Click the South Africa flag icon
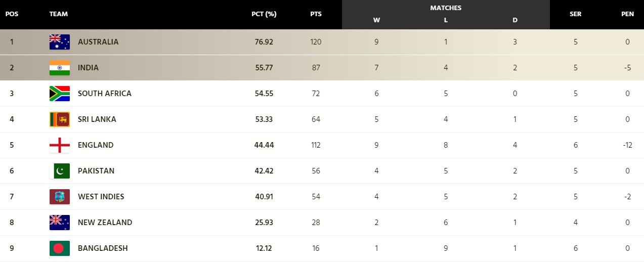The image size is (644, 262). click(x=60, y=94)
